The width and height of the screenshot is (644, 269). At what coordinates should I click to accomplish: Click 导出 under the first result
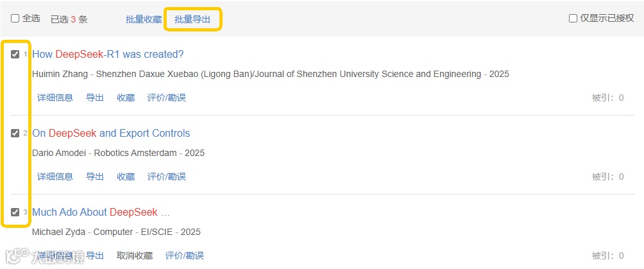(95, 98)
